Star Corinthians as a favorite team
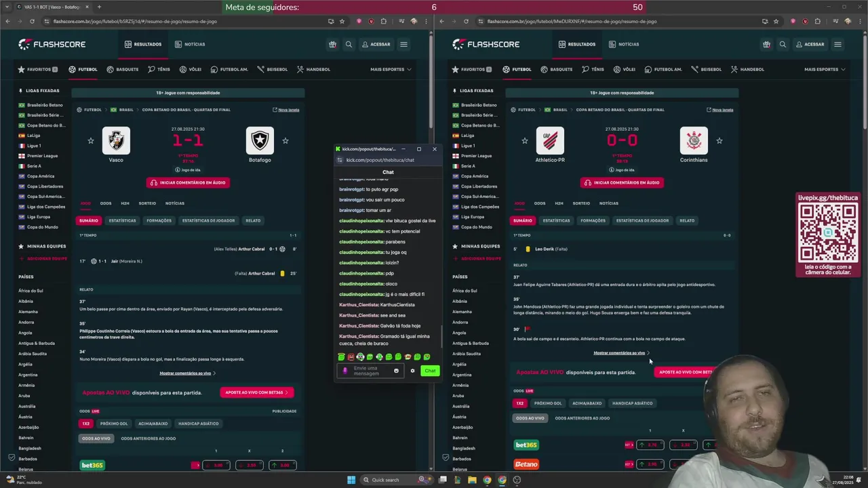Screen dimensions: 868x488 click(x=719, y=141)
